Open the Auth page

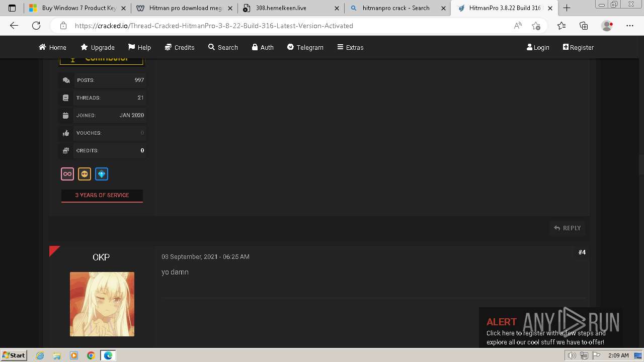[x=263, y=47]
